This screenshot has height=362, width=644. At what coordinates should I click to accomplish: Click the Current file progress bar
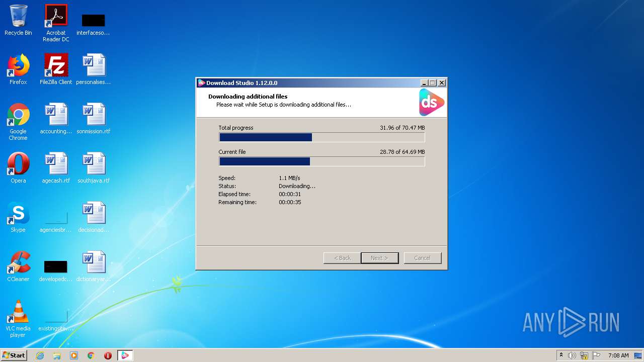[322, 161]
